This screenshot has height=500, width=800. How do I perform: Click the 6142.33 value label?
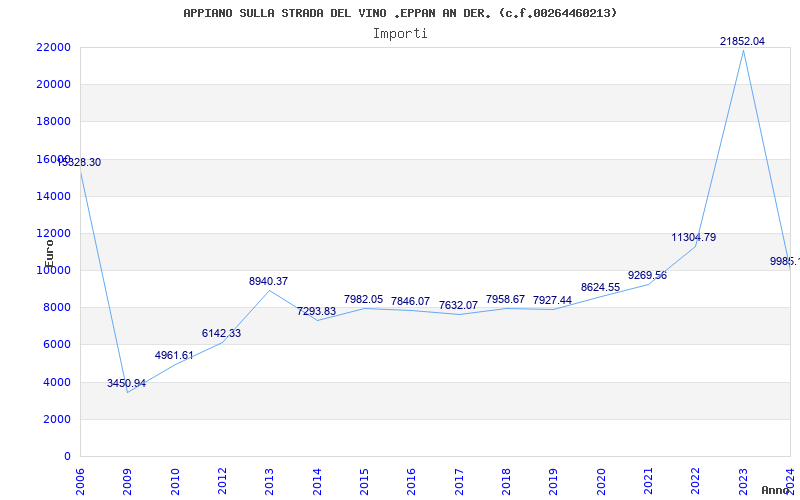click(x=221, y=333)
